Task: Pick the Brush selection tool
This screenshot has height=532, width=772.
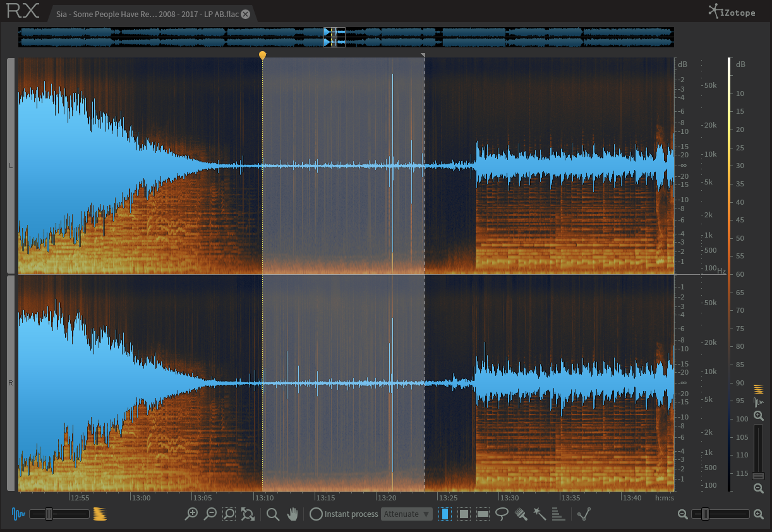Action: click(x=521, y=514)
